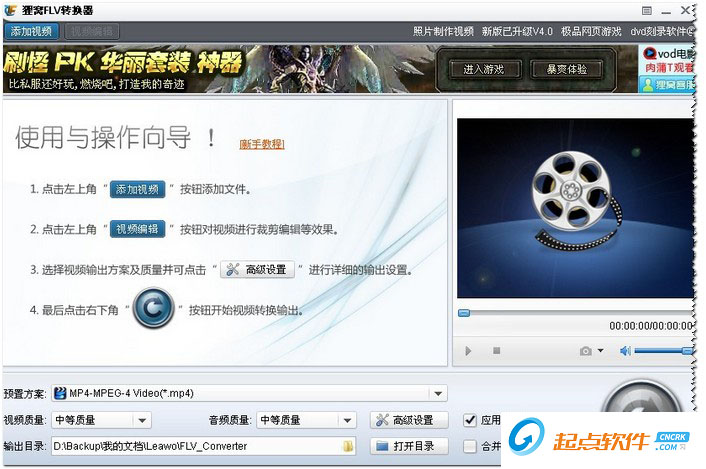The image size is (706, 469).
Task: Click the 狸窝FLV转换器 app logo icon
Action: pos(10,10)
